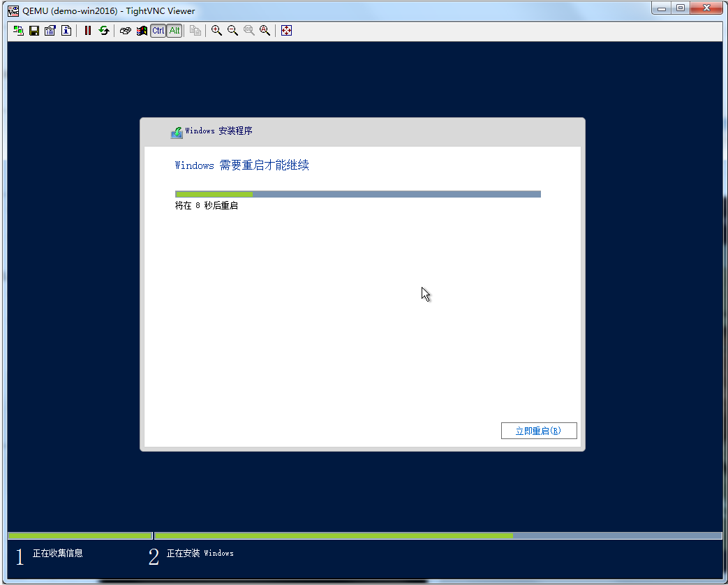Minimize the TightVNC Viewer window
This screenshot has width=728, height=585.
pos(662,8)
